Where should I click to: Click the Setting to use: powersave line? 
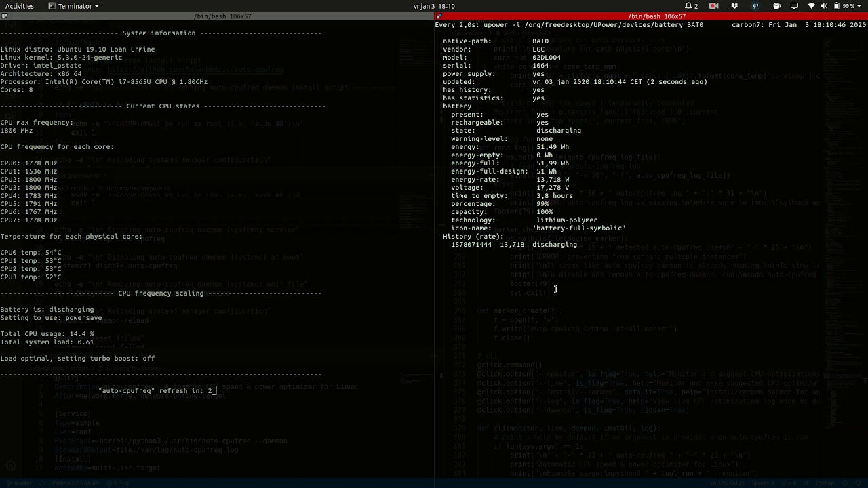point(51,317)
